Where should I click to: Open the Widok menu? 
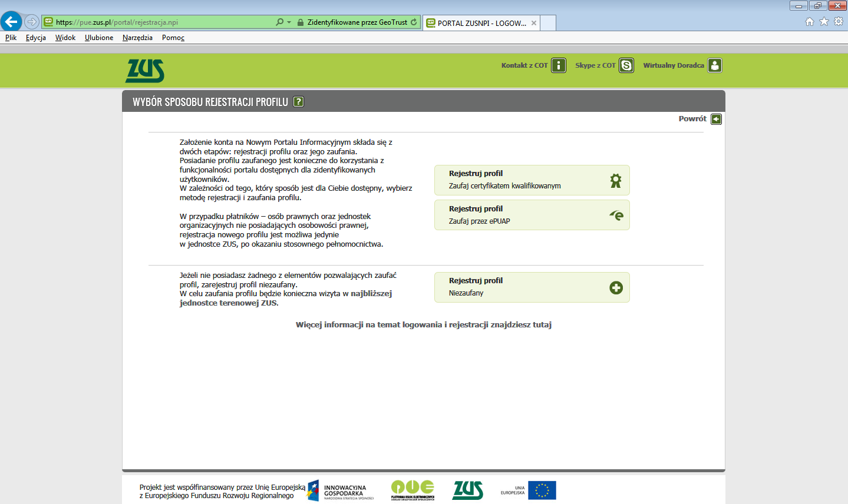click(65, 38)
